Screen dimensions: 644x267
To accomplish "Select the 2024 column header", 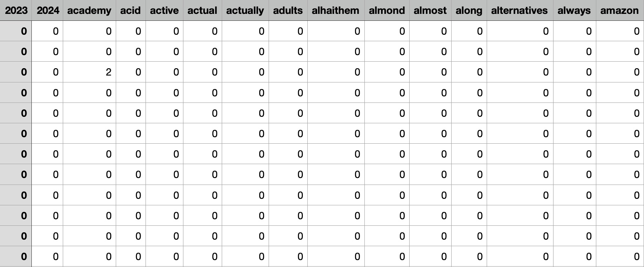I will point(48,11).
